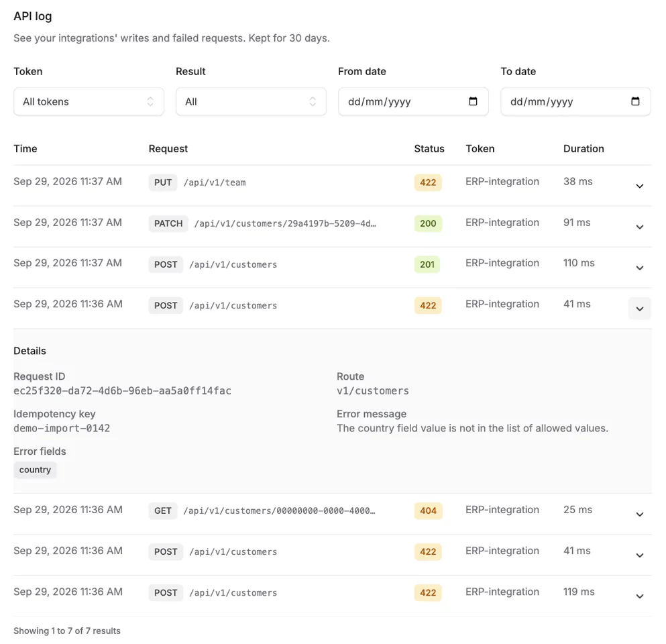
Task: Select the demo-import-0142 idempotency key
Action: (62, 428)
